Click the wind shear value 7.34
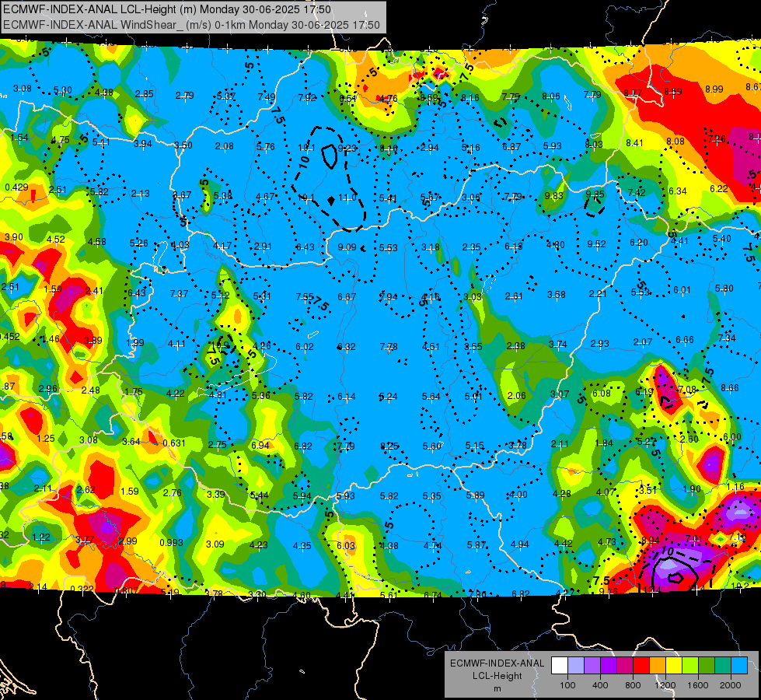The image size is (761, 700). tap(727, 338)
